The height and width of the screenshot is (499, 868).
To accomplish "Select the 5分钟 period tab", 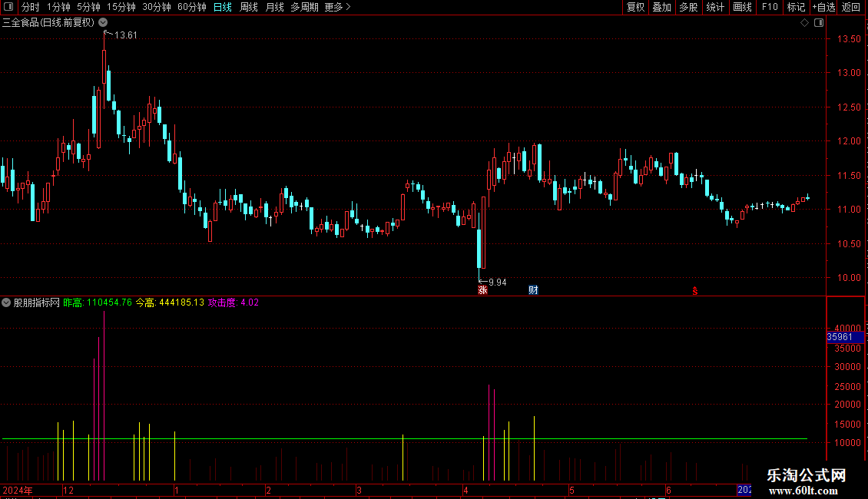I will [88, 7].
